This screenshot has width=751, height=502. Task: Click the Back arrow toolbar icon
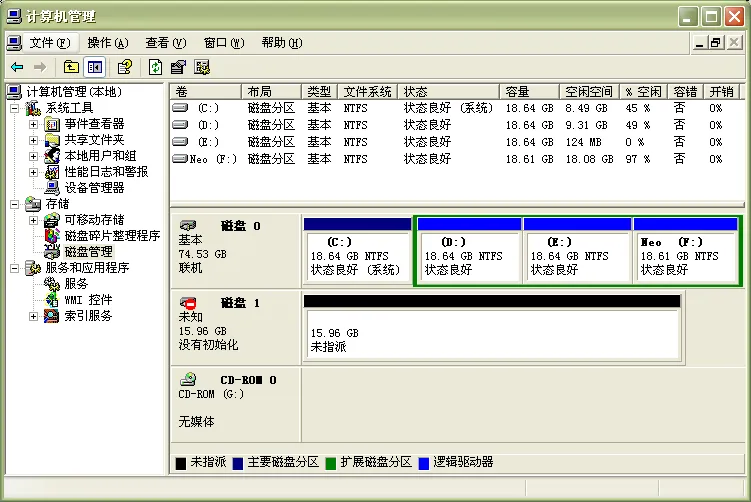click(17, 67)
